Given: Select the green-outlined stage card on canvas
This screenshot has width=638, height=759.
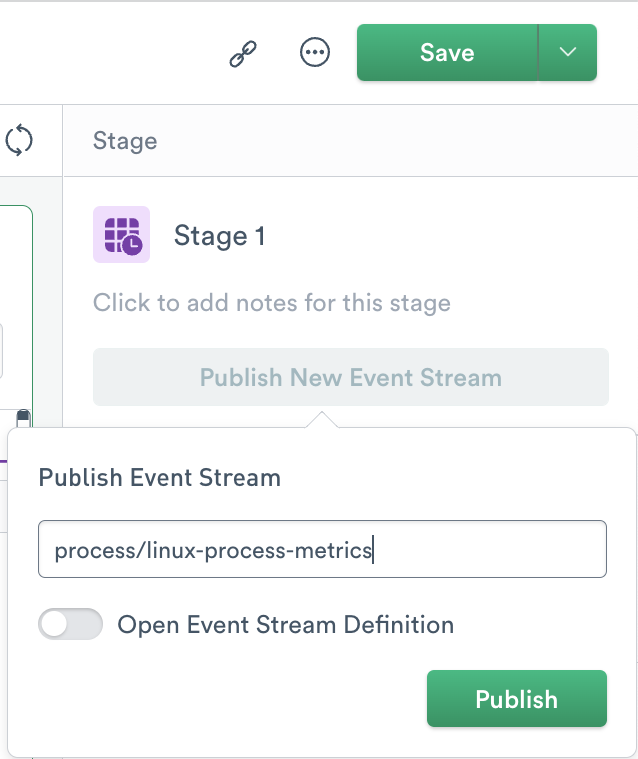Looking at the screenshot, I should [x=16, y=317].
